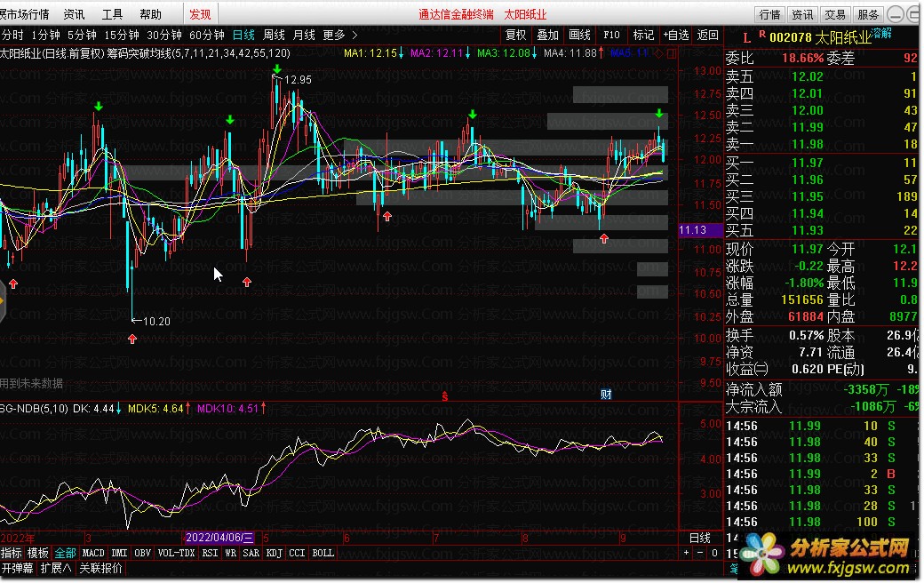Image resolution: width=924 pixels, height=583 pixels.
Task: Click the 10.20 low price label
Action: (156, 321)
